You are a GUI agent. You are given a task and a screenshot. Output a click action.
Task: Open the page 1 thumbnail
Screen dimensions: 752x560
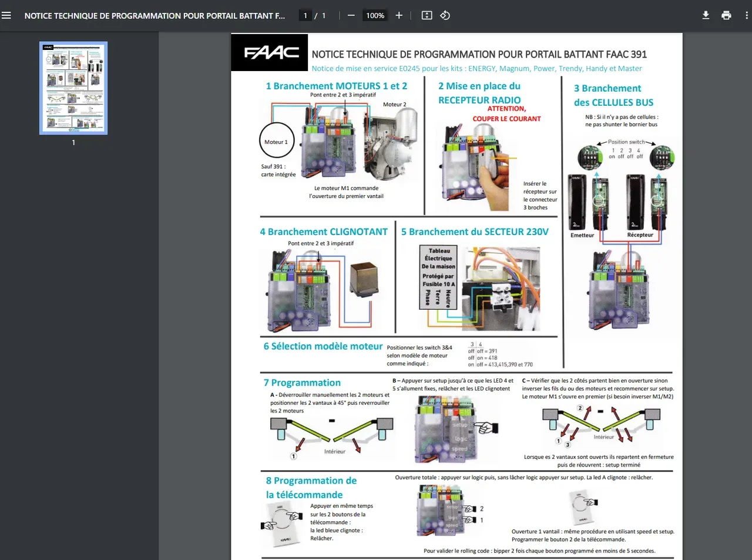tap(73, 88)
